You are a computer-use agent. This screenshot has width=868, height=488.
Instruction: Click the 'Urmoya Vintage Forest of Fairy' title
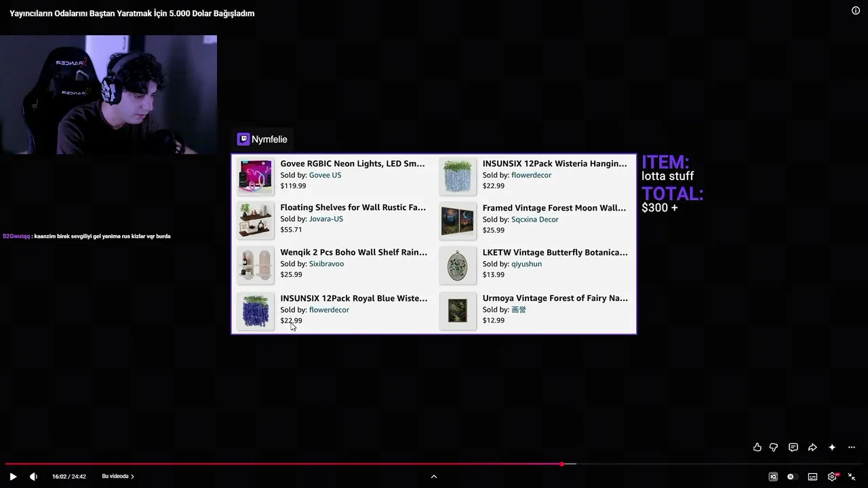(555, 298)
